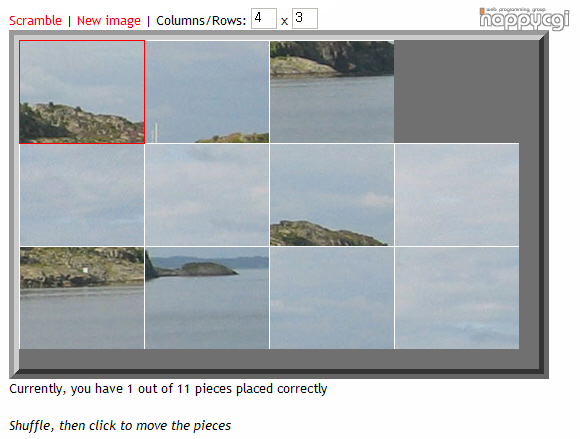Click the Scramble link

click(x=35, y=20)
